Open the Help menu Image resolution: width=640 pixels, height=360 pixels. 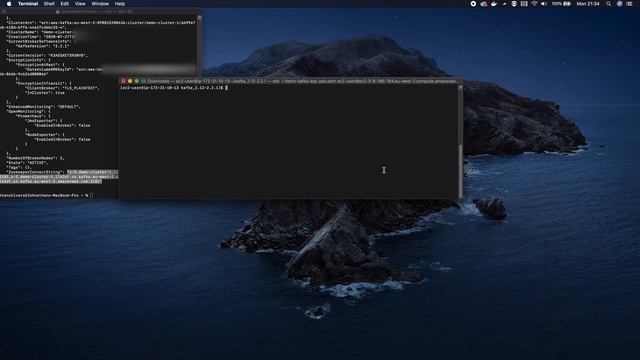point(120,4)
